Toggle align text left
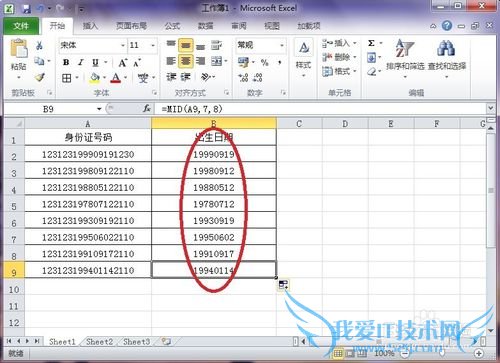Viewport: 500px width, 363px height. click(171, 61)
